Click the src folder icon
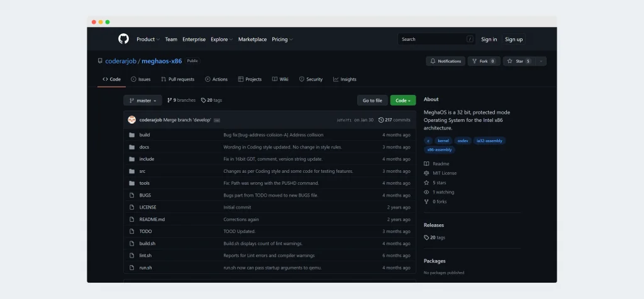Image resolution: width=644 pixels, height=299 pixels. [x=132, y=171]
